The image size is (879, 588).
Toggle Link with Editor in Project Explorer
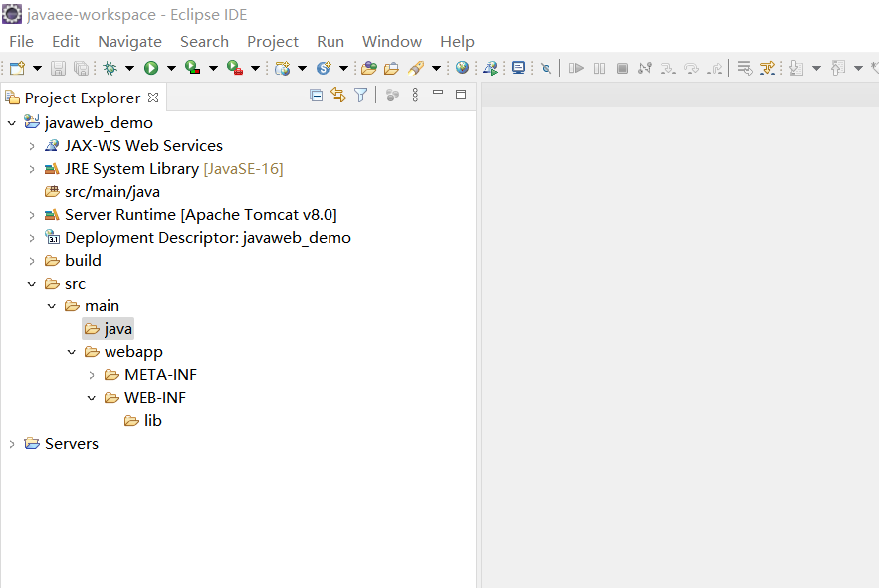[338, 95]
